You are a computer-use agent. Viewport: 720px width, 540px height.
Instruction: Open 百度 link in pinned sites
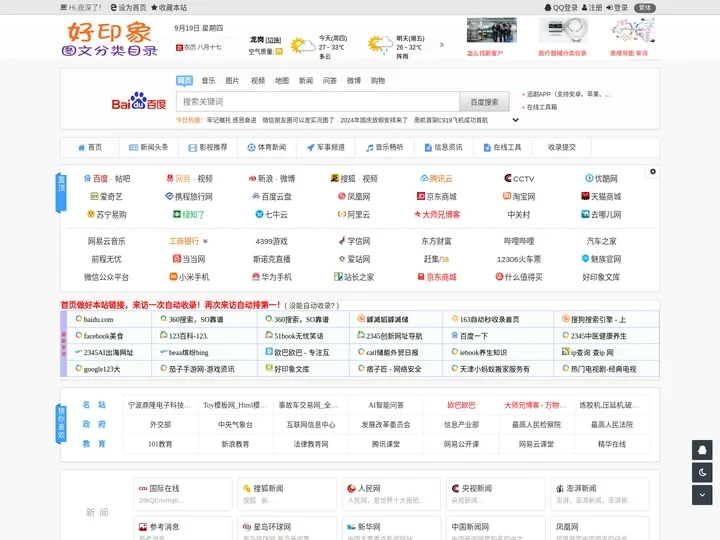click(x=100, y=179)
